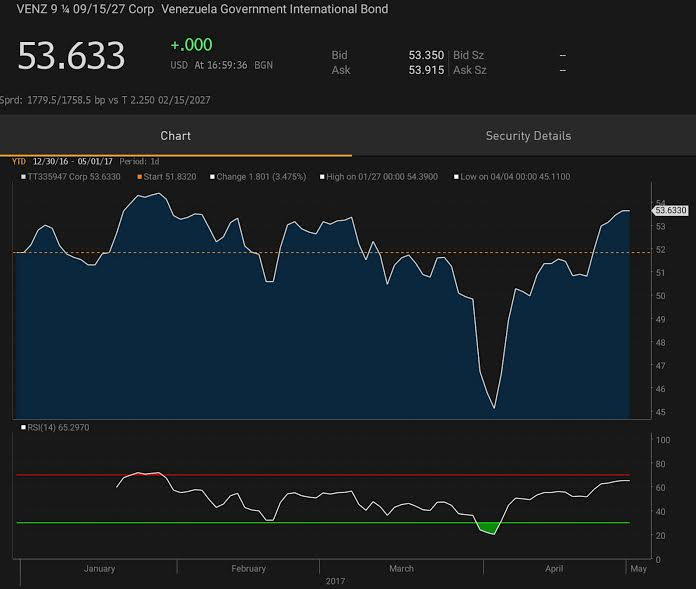Screen dimensions: 696x589
Task: Click the January label on the time axis
Action: (99, 569)
